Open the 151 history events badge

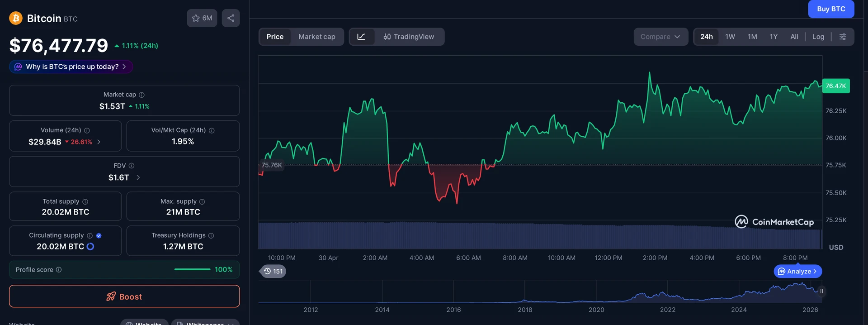click(x=274, y=271)
